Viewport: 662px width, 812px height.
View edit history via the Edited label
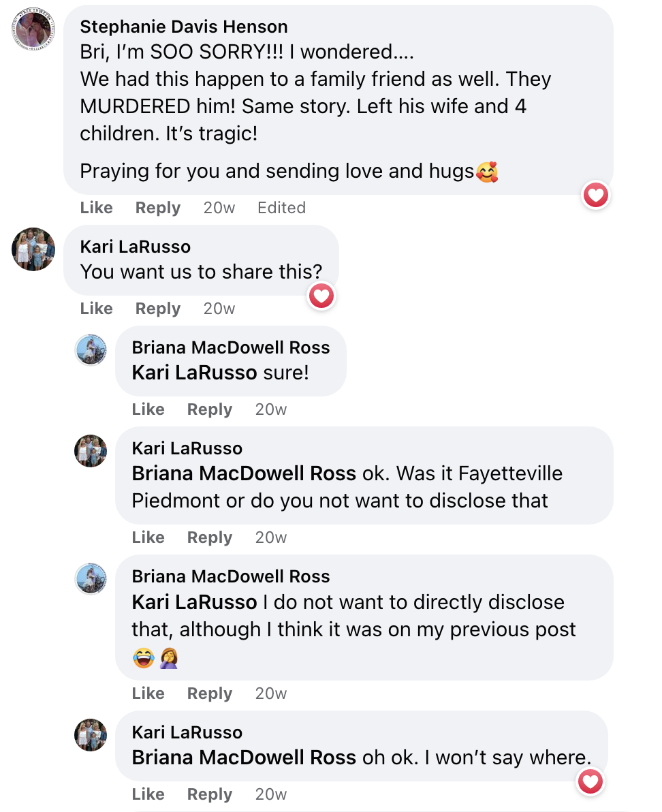point(281,208)
